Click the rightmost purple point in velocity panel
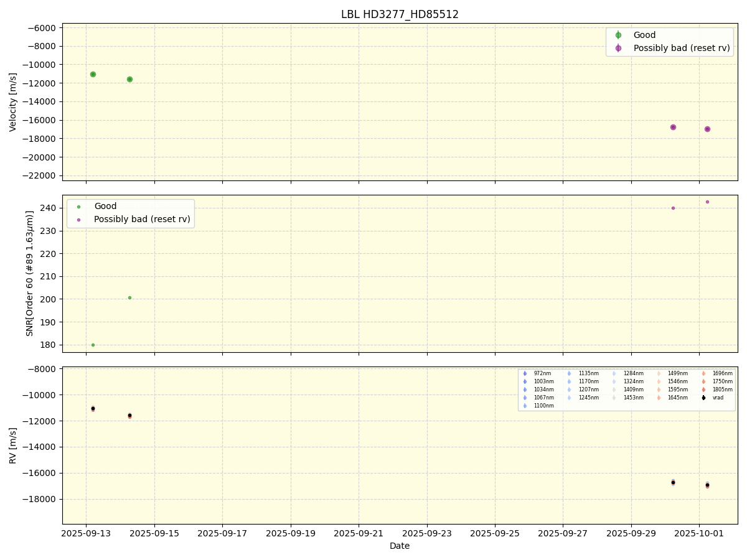 [707, 129]
